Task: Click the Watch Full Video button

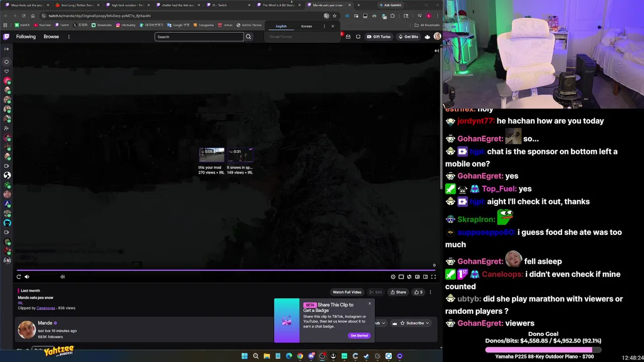Action: (347, 292)
